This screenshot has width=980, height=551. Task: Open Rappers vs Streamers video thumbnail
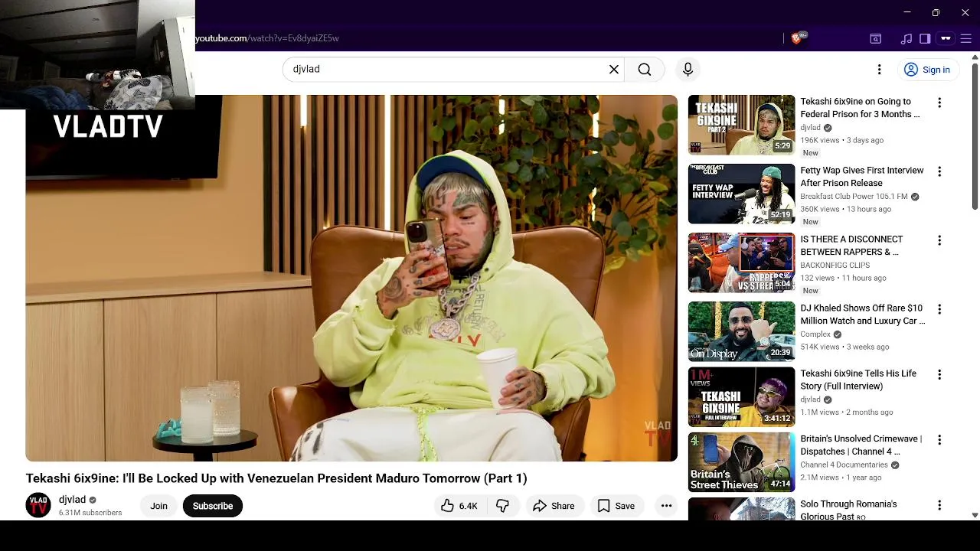[x=741, y=262]
